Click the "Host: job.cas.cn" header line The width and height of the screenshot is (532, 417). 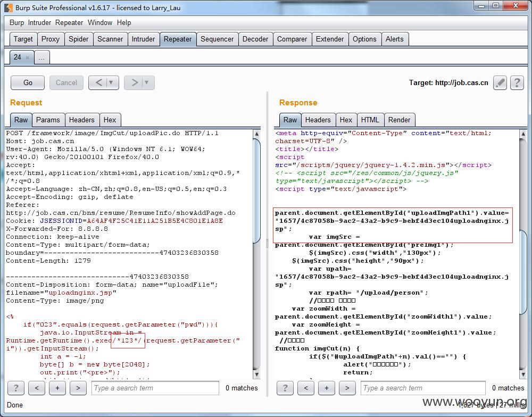(x=40, y=141)
